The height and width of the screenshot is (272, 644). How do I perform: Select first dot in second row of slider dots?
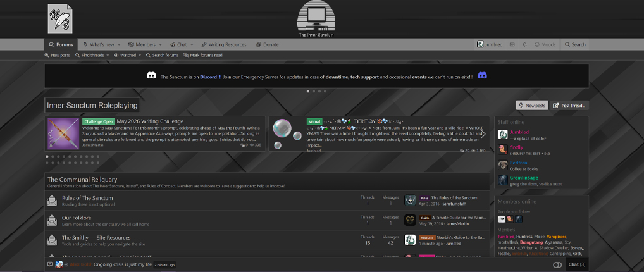pos(47,163)
